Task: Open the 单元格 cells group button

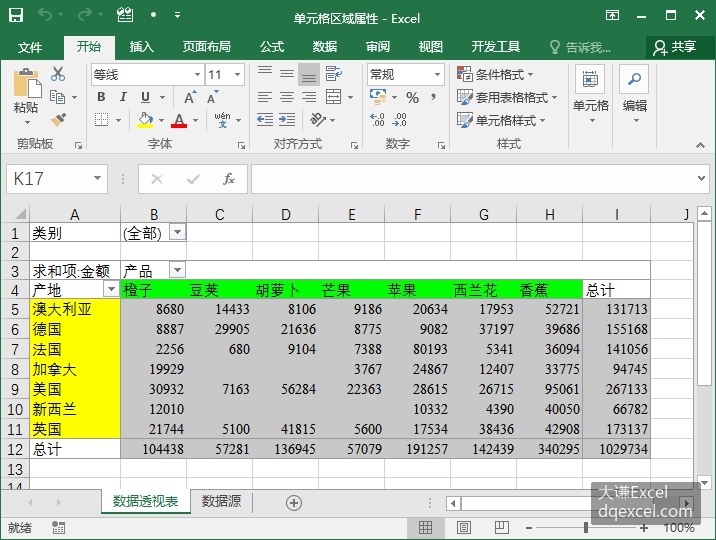Action: 590,94
